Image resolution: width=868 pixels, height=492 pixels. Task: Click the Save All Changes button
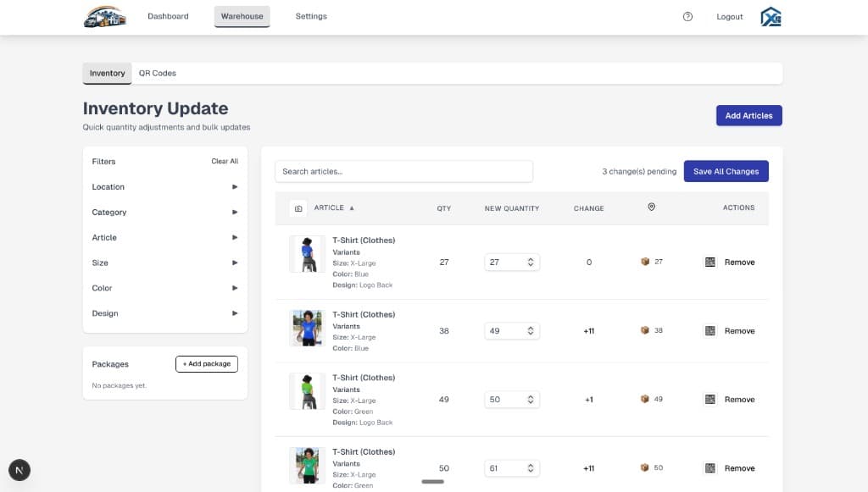(x=726, y=171)
